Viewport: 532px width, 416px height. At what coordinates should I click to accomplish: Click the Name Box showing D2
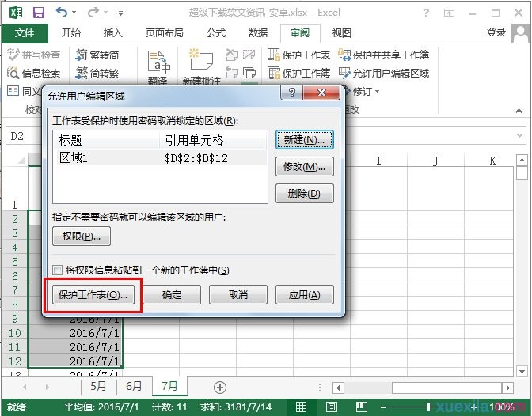point(24,136)
